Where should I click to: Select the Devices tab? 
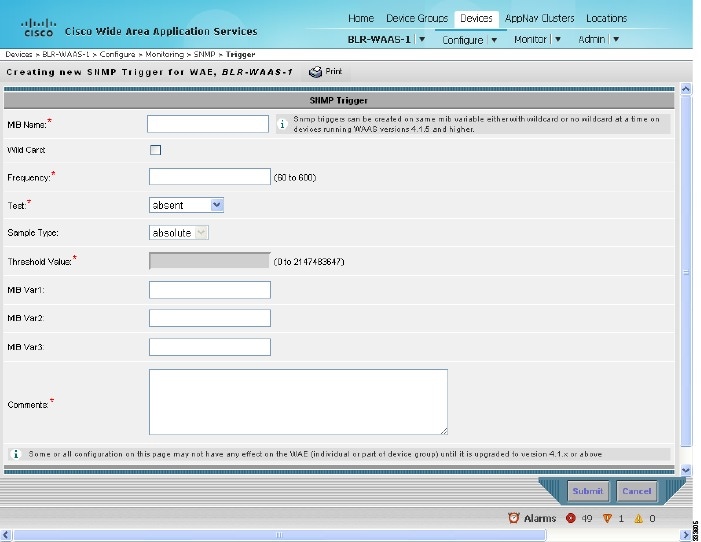coord(476,18)
